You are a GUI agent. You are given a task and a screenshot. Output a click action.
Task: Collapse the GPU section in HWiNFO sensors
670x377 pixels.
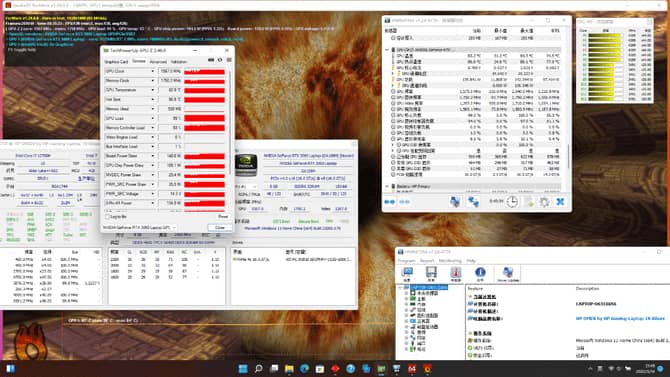tap(387, 50)
